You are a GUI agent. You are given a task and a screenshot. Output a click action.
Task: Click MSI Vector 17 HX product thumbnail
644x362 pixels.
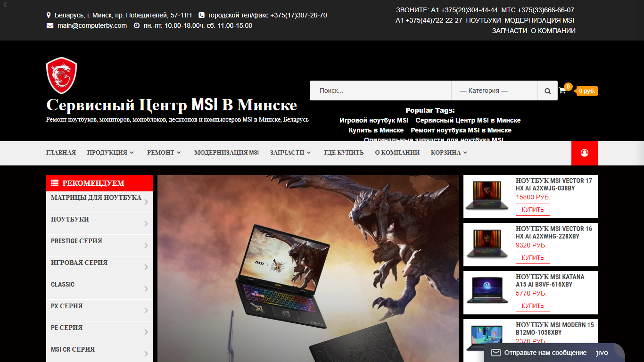[487, 197]
